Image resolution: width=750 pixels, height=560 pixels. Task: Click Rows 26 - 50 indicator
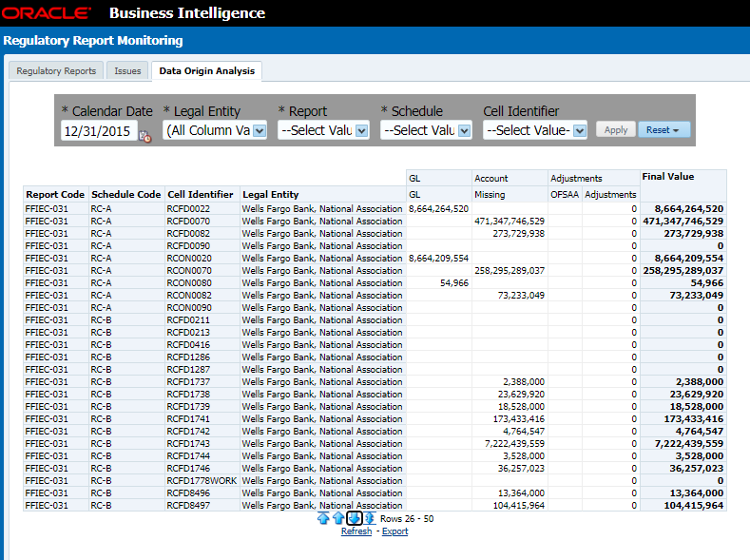(x=407, y=518)
